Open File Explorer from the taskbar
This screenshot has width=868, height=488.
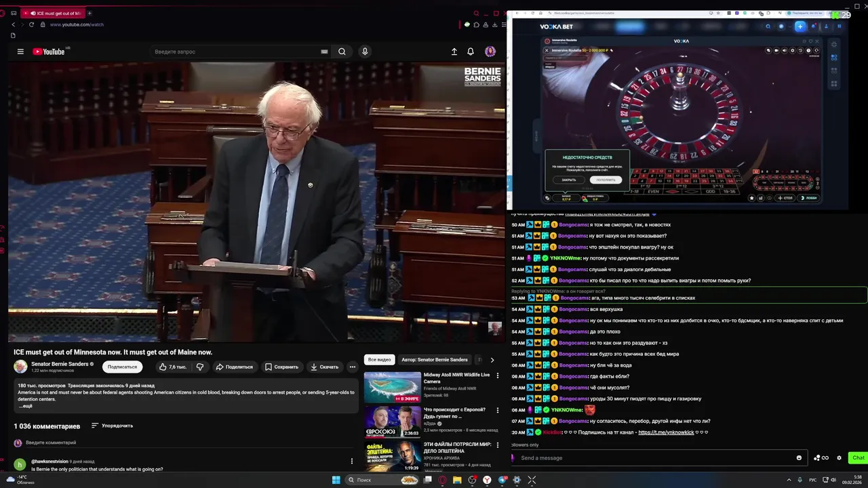tap(457, 480)
